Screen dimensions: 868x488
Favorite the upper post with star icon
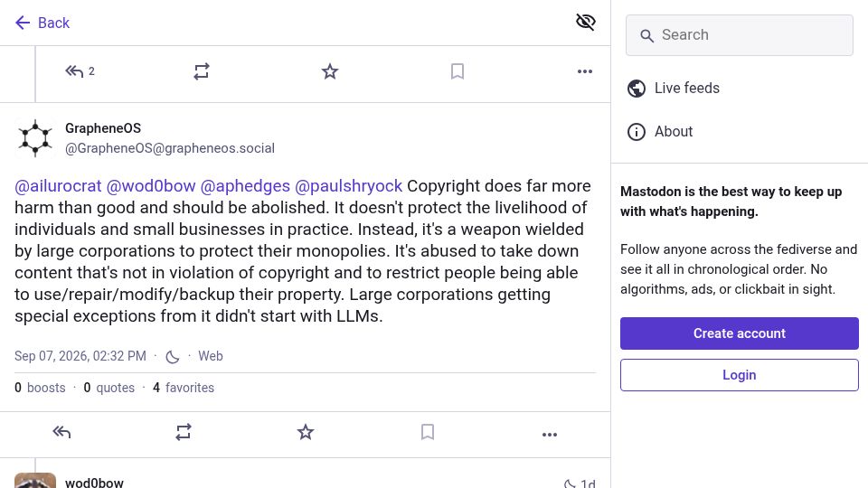330,71
